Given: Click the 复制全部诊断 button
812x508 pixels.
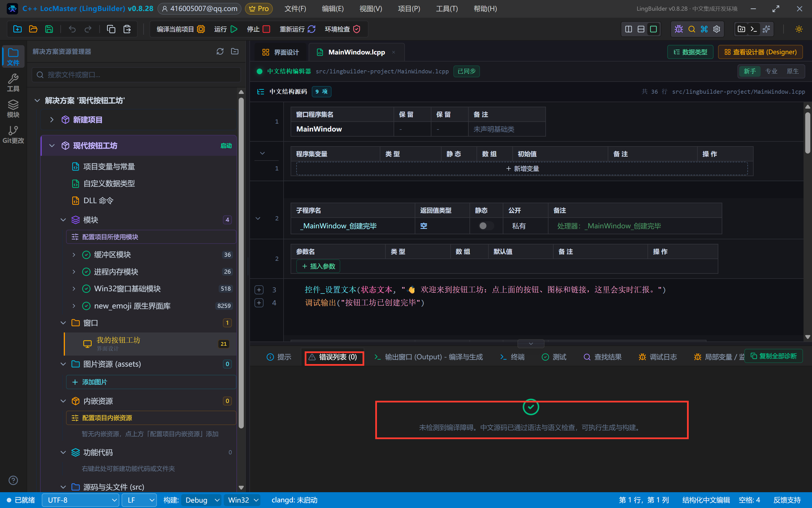Looking at the screenshot, I should pos(773,356).
